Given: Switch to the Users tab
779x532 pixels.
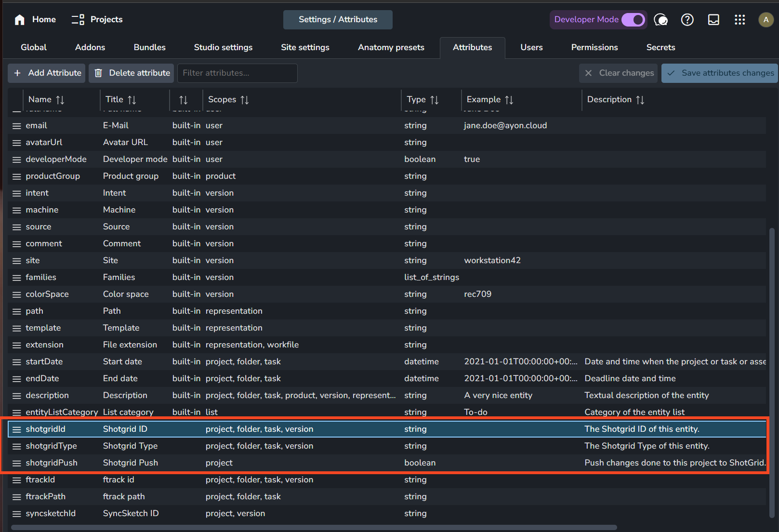Looking at the screenshot, I should [x=531, y=47].
